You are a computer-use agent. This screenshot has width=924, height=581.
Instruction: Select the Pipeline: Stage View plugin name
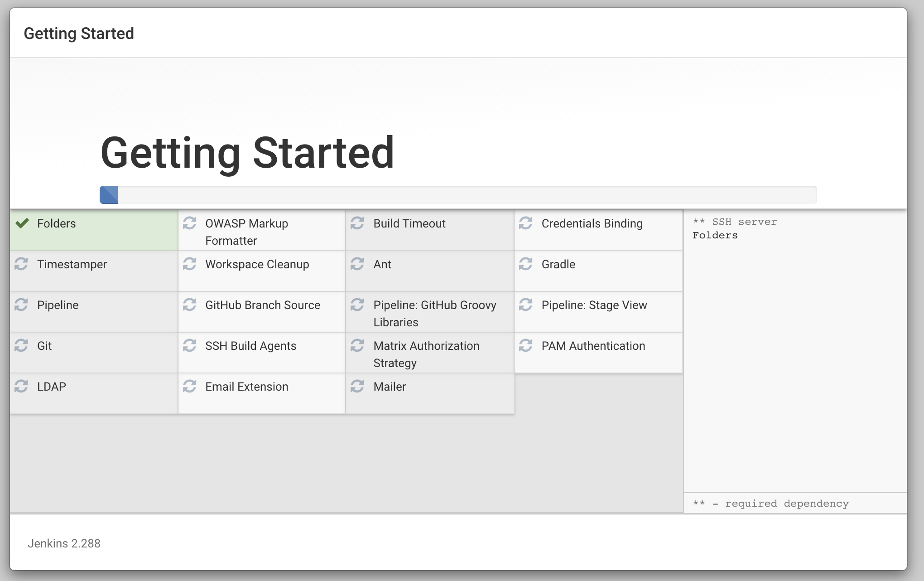click(594, 305)
